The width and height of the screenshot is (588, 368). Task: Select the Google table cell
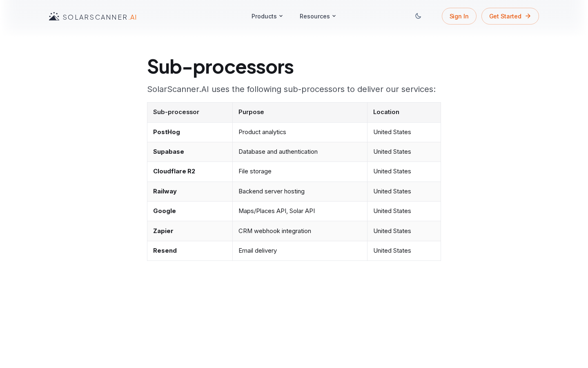pyautogui.click(x=190, y=211)
